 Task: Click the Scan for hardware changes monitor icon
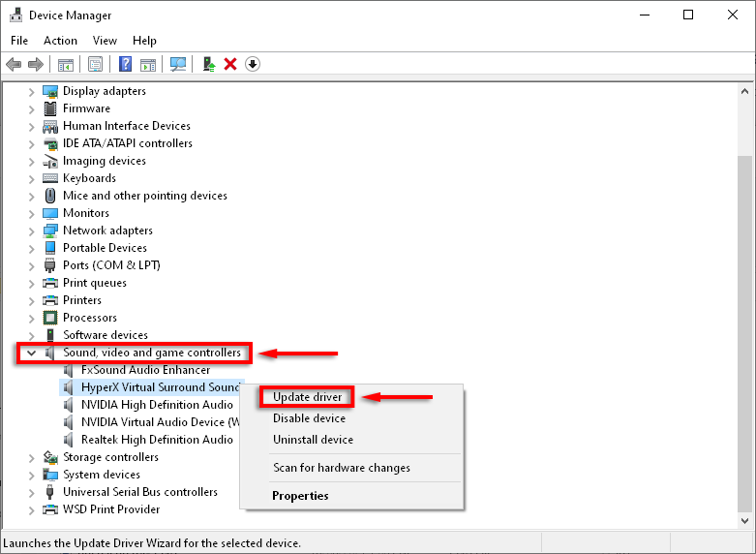pyautogui.click(x=178, y=64)
